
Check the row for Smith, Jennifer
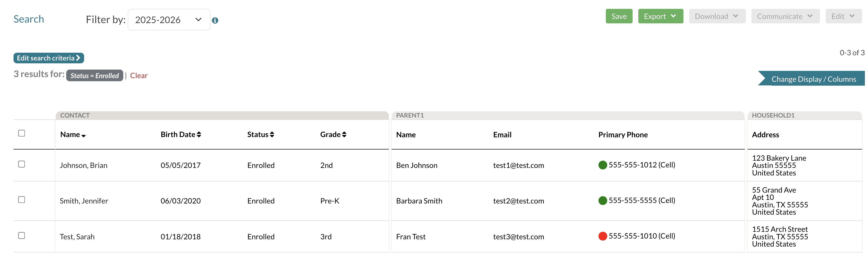click(x=22, y=200)
